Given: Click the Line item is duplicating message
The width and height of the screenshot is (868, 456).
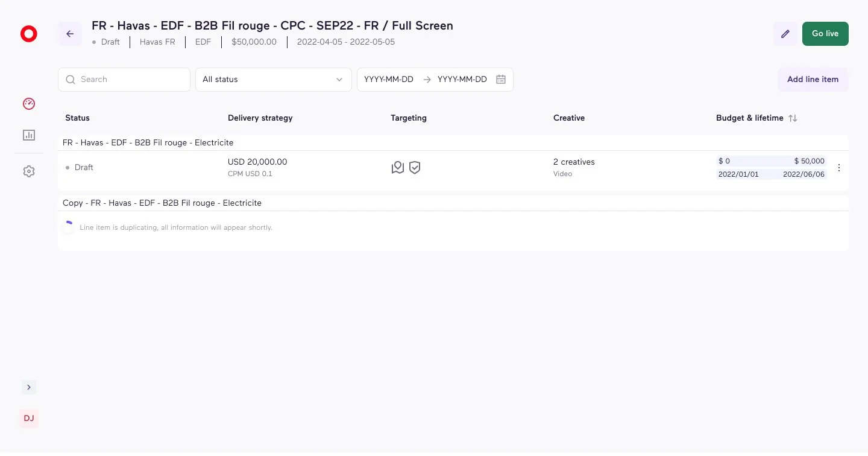Looking at the screenshot, I should coord(176,228).
